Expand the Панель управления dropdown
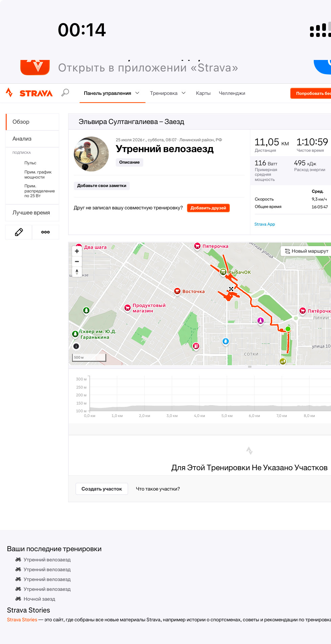The image size is (331, 644). (x=112, y=93)
